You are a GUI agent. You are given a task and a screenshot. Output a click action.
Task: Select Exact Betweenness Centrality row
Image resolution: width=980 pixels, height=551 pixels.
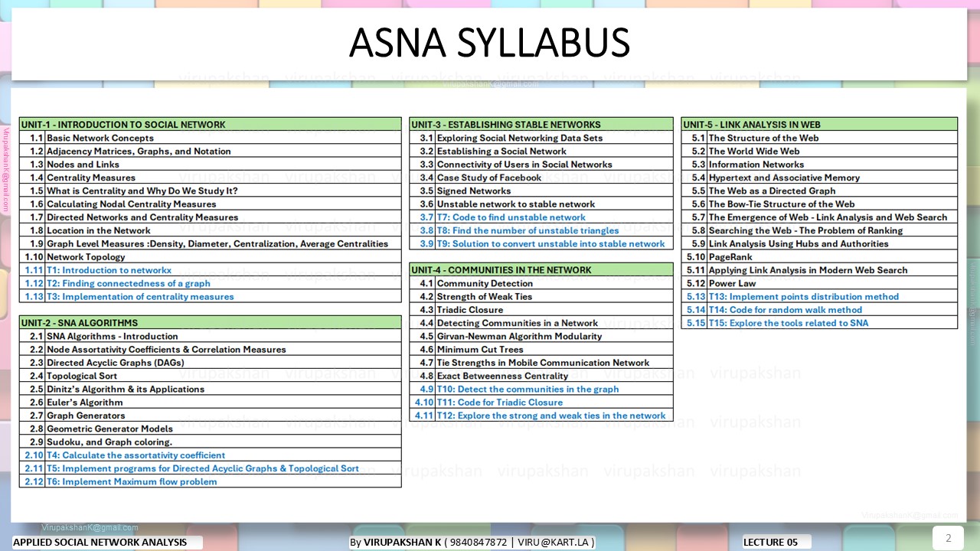[x=541, y=376]
